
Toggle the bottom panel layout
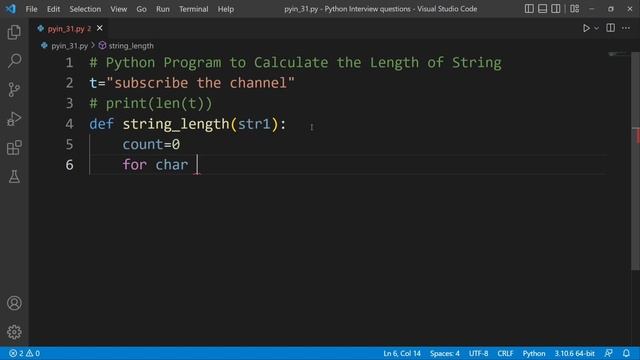(x=542, y=9)
